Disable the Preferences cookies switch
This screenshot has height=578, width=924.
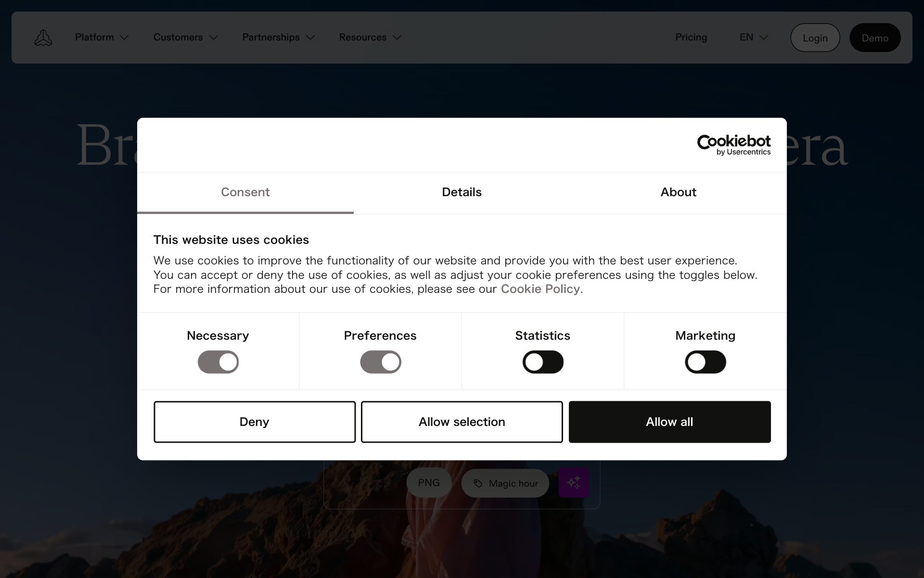(381, 362)
